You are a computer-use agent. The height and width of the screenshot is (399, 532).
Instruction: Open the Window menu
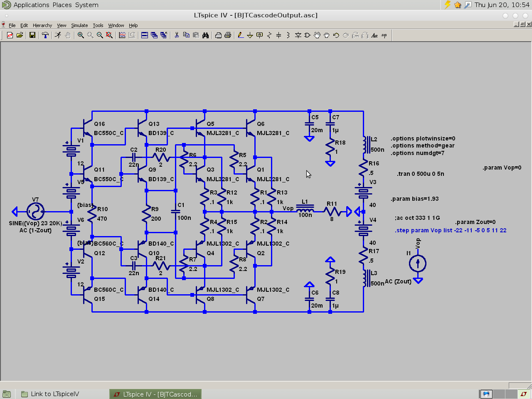116,25
